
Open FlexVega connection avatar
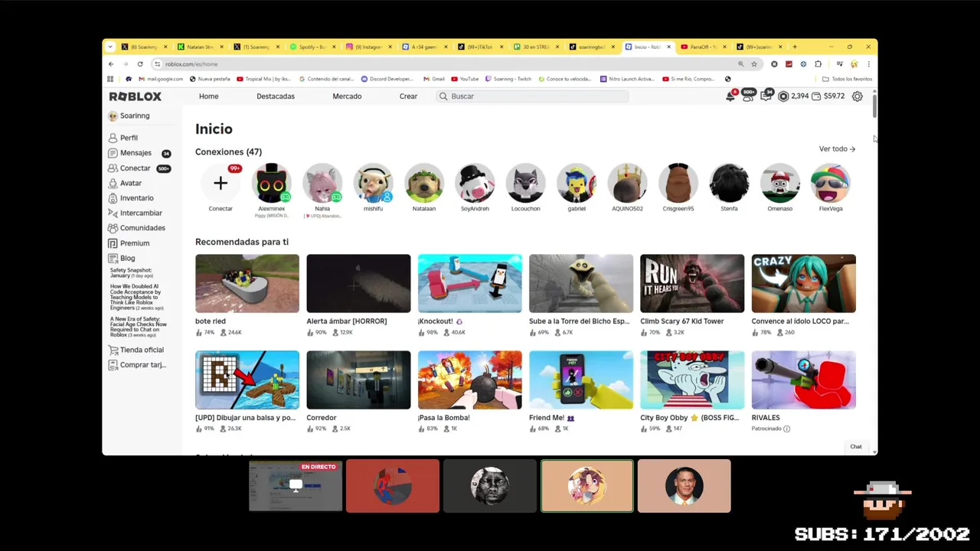point(831,183)
